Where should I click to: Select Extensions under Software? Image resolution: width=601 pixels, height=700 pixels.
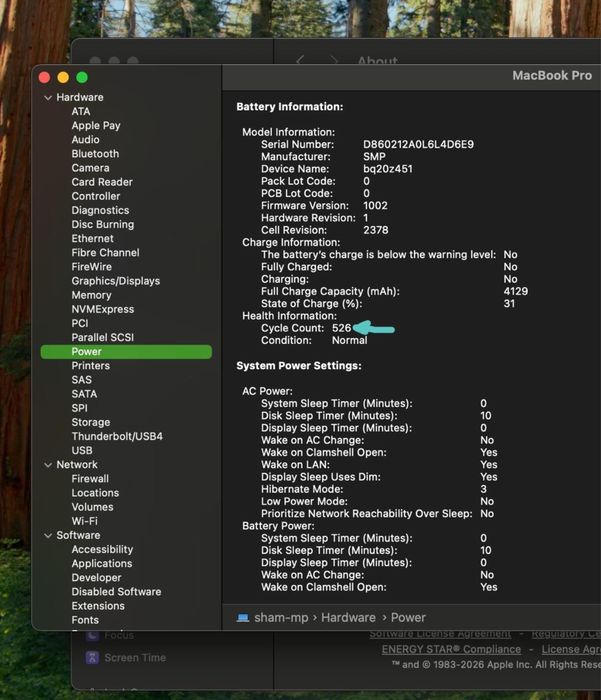click(x=98, y=606)
